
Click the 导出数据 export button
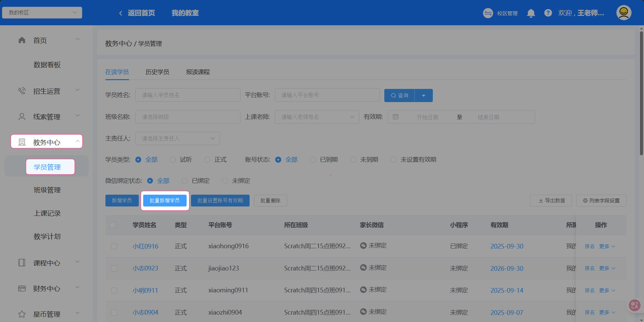tap(551, 201)
